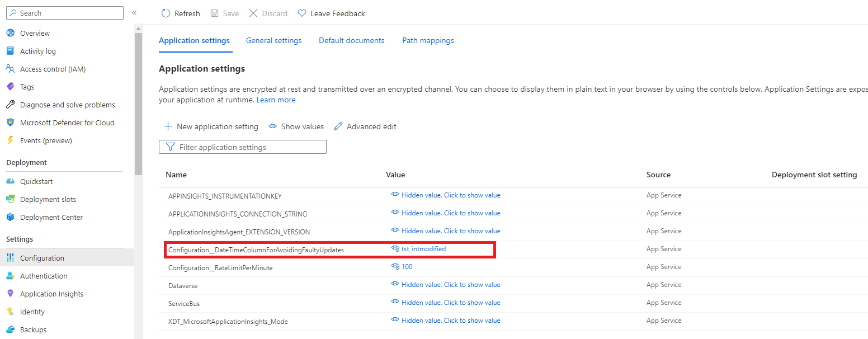Open the Configuration__RateLimitPerMinute setting name
Viewport: 868px width, 339px height.
(220, 268)
